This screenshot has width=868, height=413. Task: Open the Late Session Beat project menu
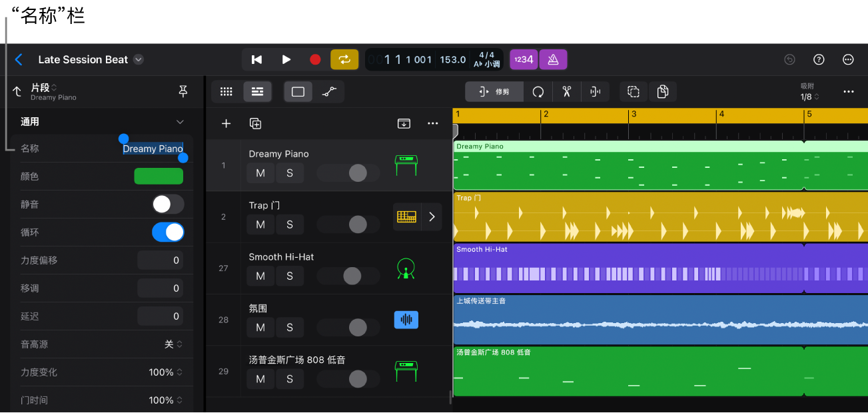(x=139, y=59)
